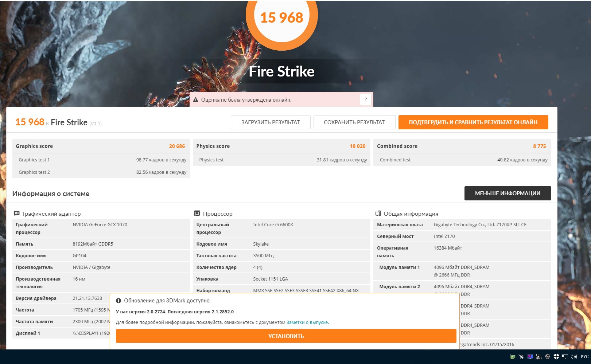Click the orange УСТАНОВИТЬ update button
Image resolution: width=591 pixels, height=364 pixels.
pyautogui.click(x=286, y=336)
